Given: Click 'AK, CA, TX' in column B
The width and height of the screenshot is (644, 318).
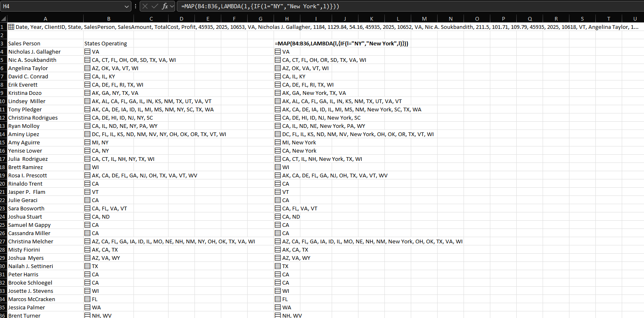Looking at the screenshot, I should (x=105, y=250).
